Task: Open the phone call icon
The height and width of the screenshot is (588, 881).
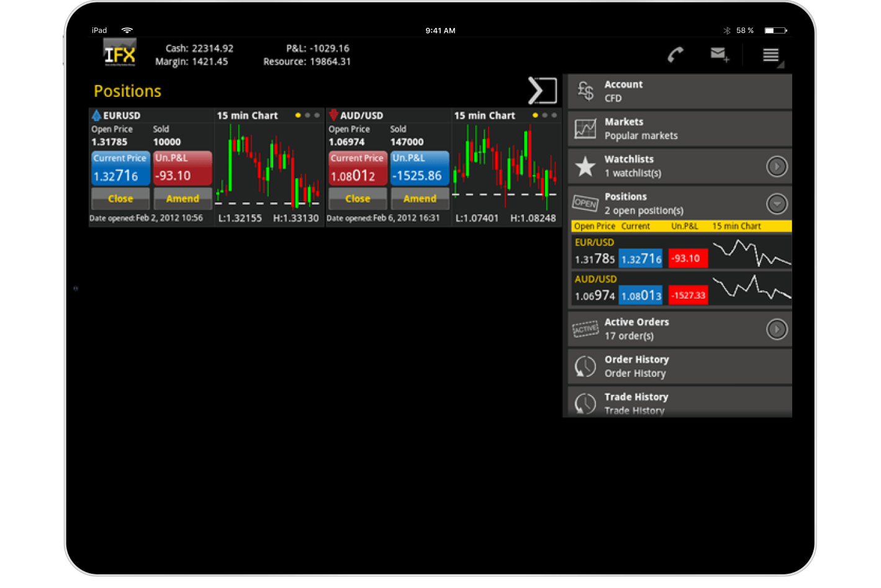Action: click(676, 55)
